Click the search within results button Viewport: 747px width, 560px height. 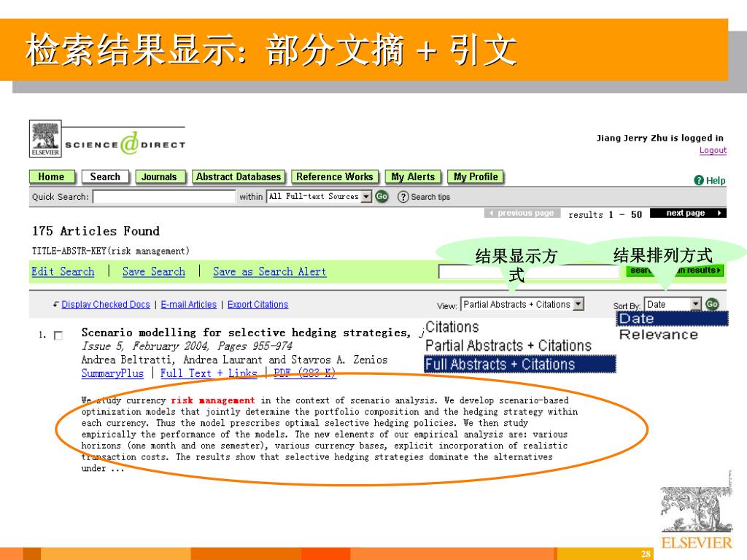(x=675, y=271)
